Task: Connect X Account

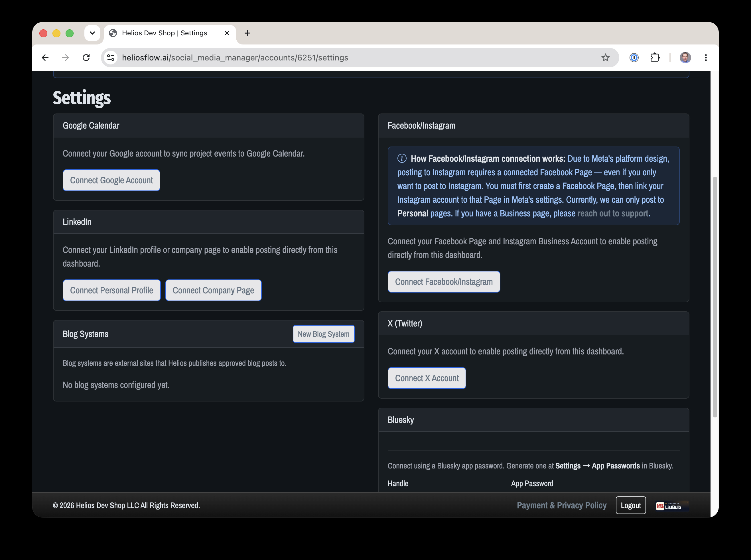Action: pyautogui.click(x=427, y=378)
